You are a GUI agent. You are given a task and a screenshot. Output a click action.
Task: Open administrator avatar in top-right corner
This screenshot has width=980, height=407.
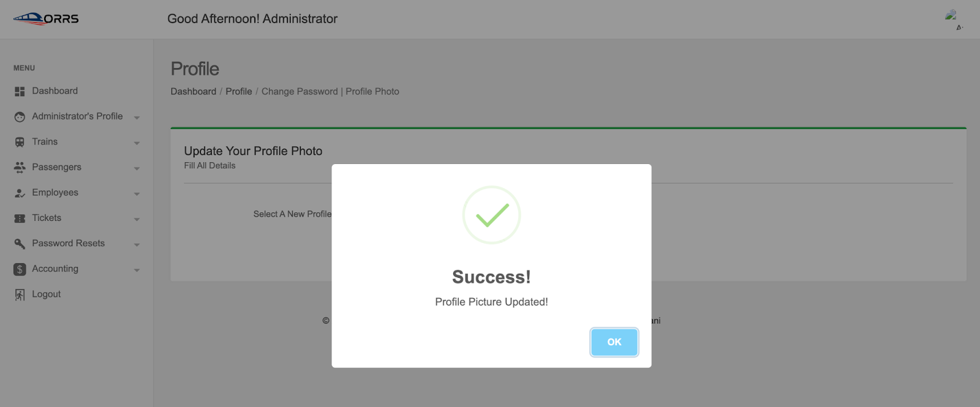click(952, 19)
